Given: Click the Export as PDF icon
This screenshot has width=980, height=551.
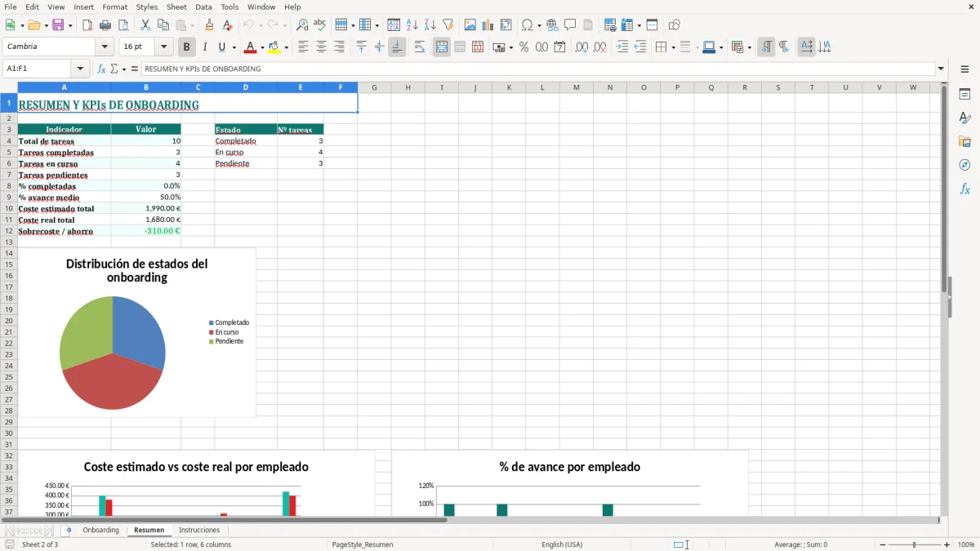Looking at the screenshot, I should tap(87, 25).
